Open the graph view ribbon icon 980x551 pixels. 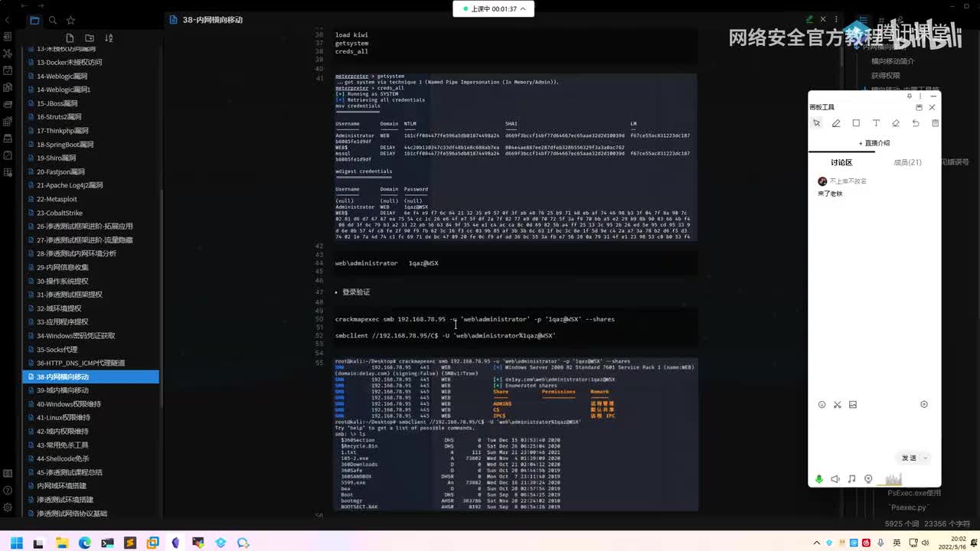tap(8, 54)
